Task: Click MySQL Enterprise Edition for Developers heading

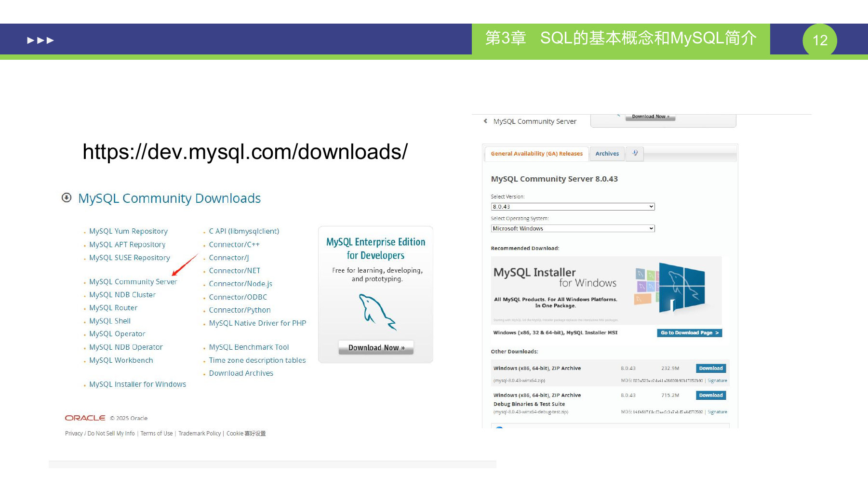Action: click(x=376, y=249)
